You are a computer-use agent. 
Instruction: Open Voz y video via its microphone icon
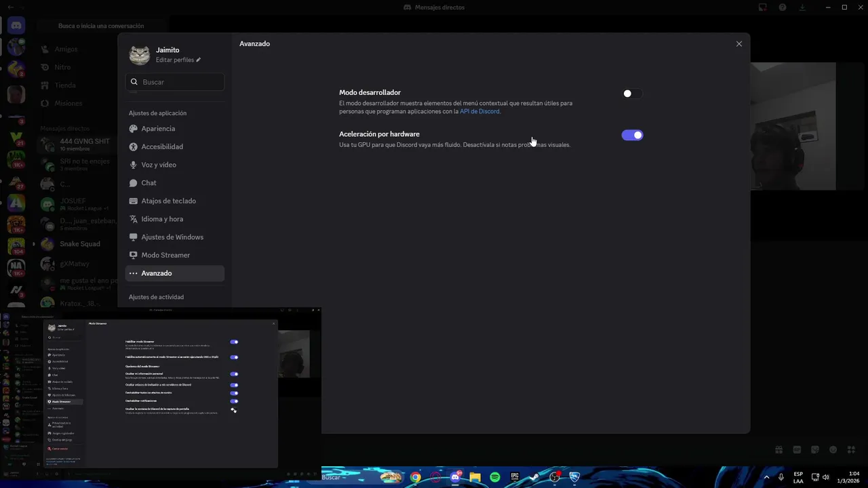coord(134,165)
